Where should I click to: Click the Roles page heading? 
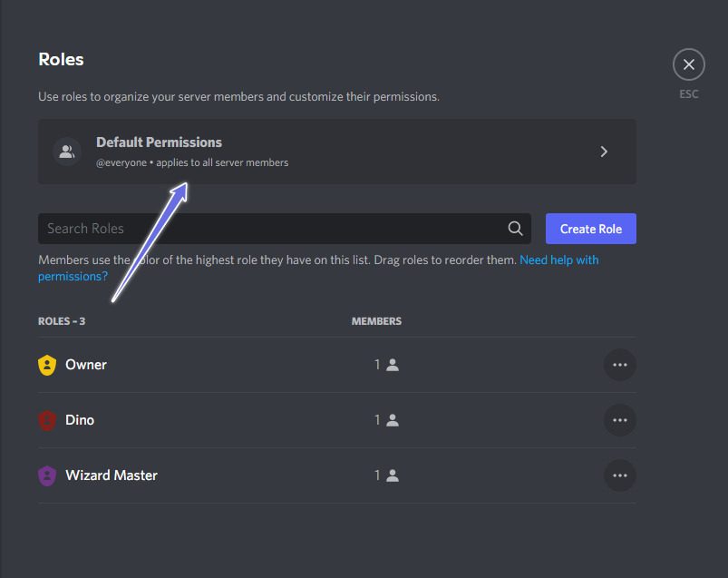click(61, 60)
